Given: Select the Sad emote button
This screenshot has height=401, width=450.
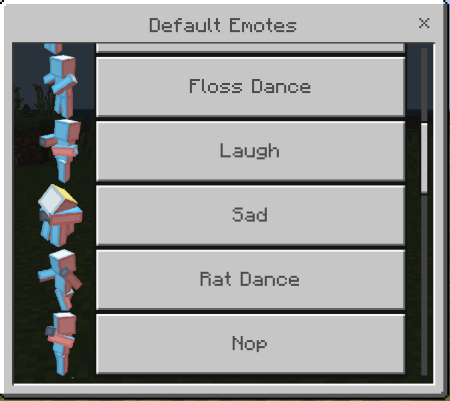Looking at the screenshot, I should click(250, 215).
